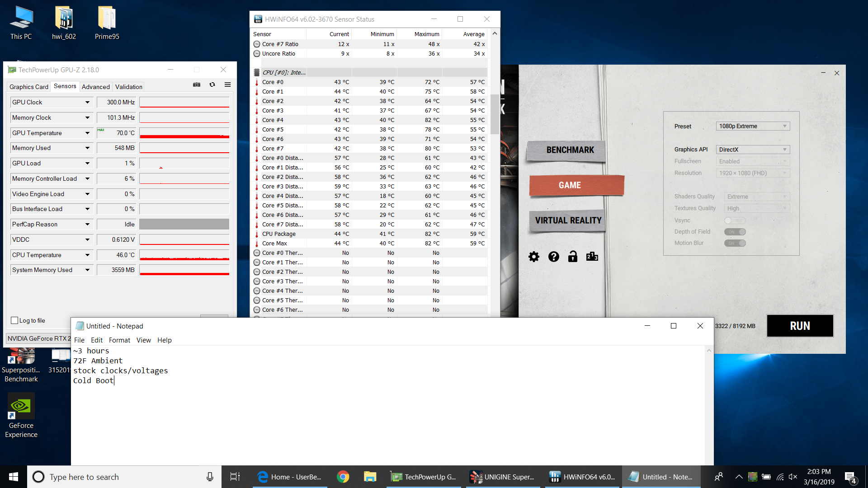Click the VDDC 0.6120 V value field
The width and height of the screenshot is (868, 488).
117,240
